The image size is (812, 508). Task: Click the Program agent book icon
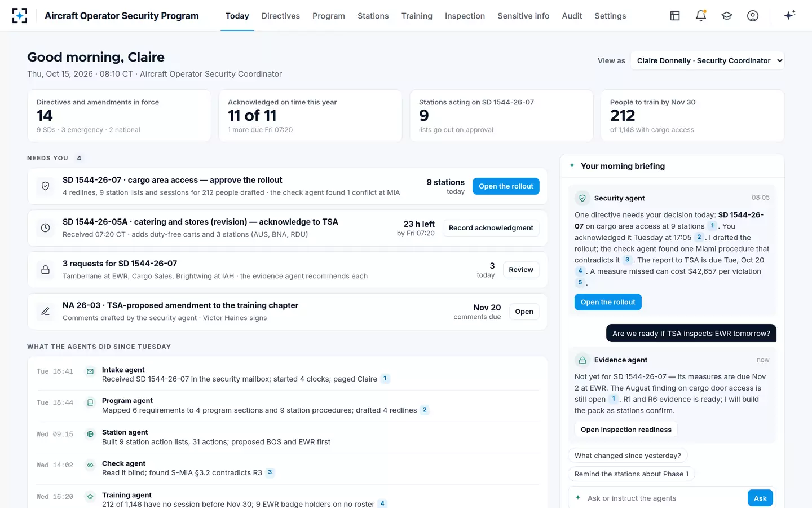90,403
